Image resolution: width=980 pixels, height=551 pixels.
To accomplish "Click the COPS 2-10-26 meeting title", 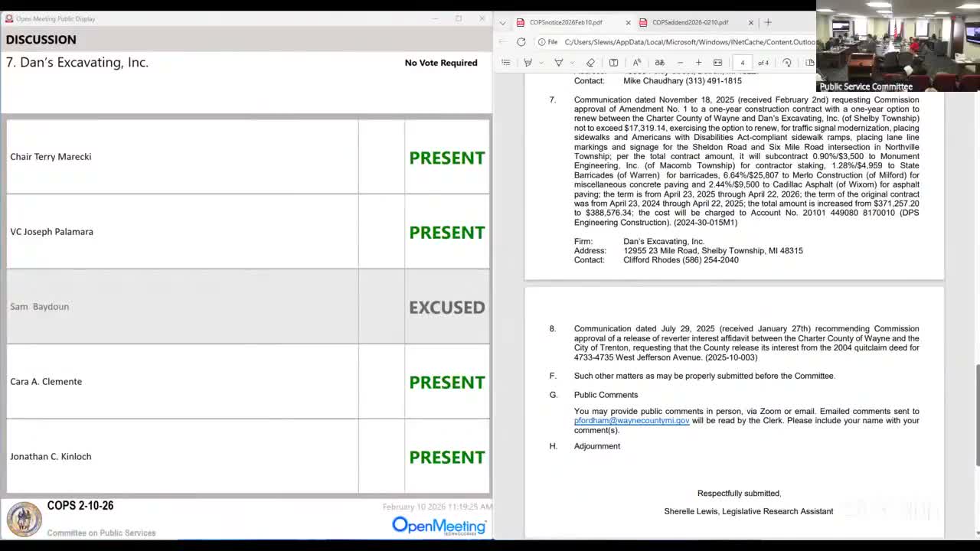I will pos(80,506).
